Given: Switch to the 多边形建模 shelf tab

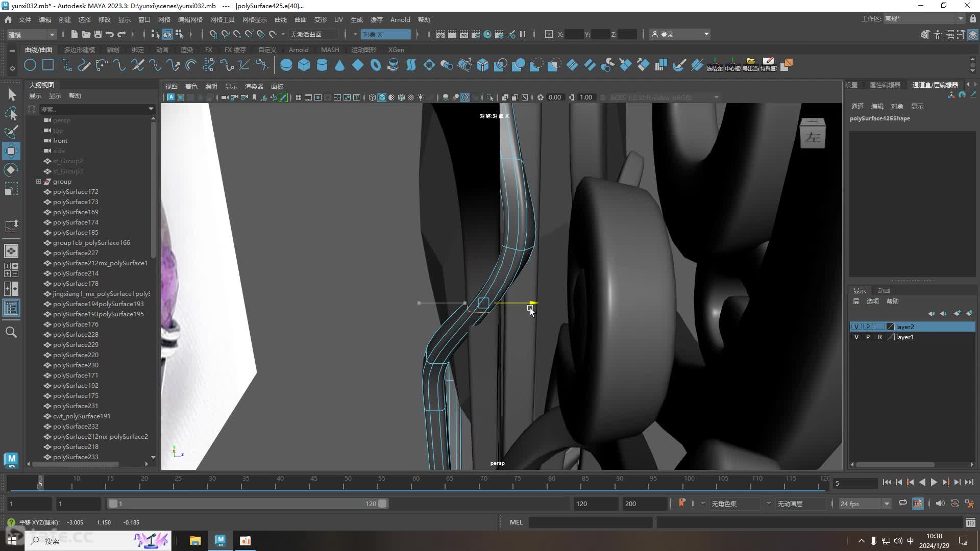Looking at the screenshot, I should pyautogui.click(x=80, y=49).
